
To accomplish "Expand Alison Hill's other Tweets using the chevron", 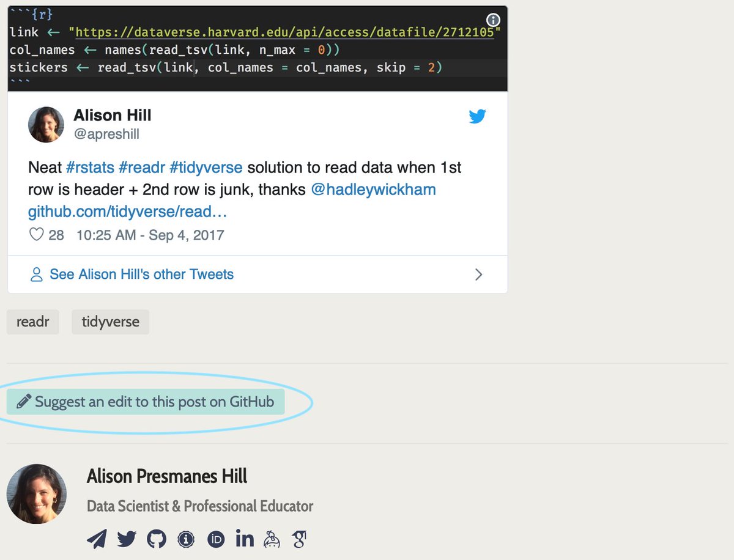I will click(479, 274).
